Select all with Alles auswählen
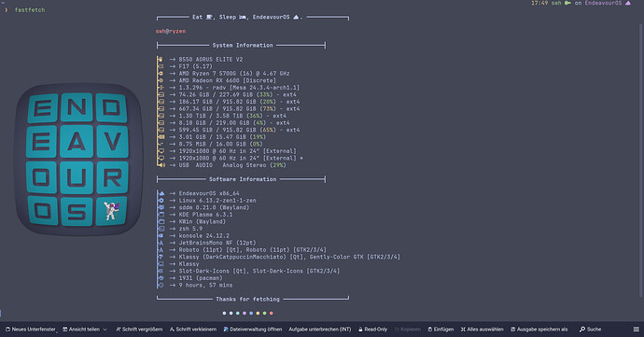644x337 pixels. pyautogui.click(x=482, y=330)
